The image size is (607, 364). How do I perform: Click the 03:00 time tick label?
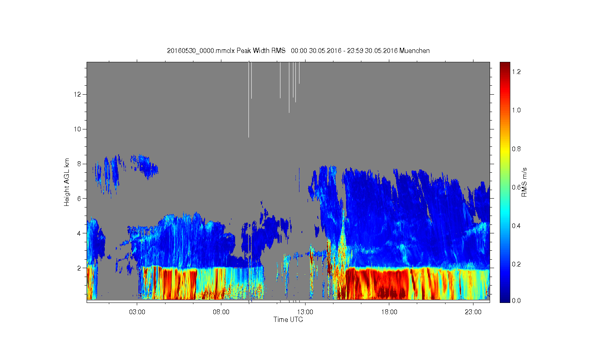pos(137,312)
